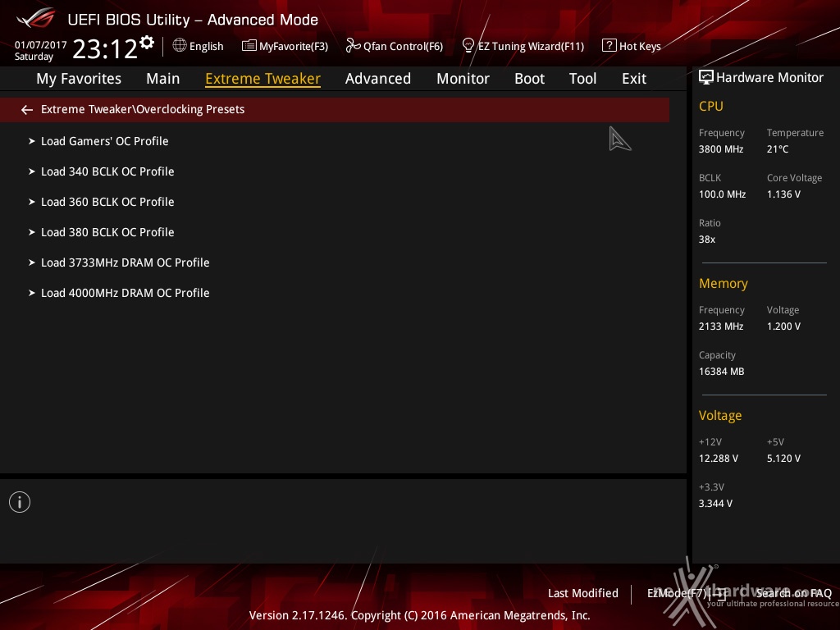Start EZ Tuning Wizard(F11)
Screen dimensions: 840x630
[x=531, y=47]
